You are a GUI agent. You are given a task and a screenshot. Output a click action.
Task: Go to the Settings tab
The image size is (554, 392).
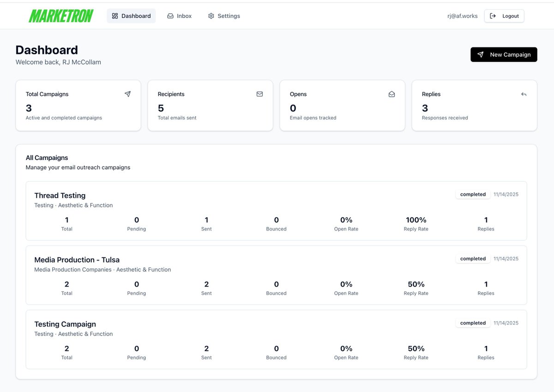point(224,16)
